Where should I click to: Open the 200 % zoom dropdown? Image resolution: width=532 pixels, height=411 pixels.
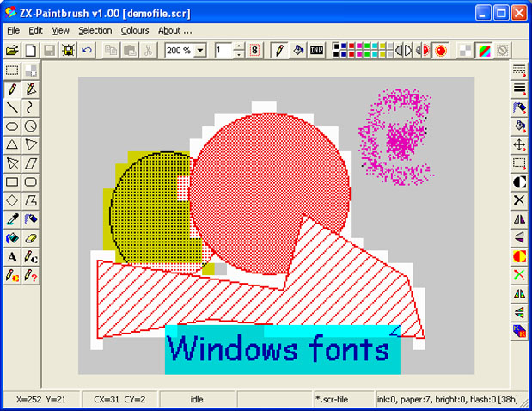pyautogui.click(x=200, y=51)
